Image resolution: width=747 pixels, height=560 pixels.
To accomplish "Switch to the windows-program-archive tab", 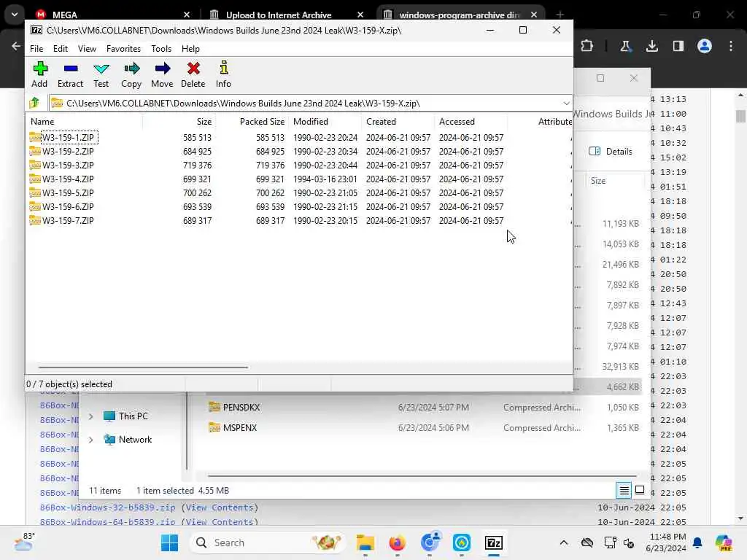I will pos(460,15).
